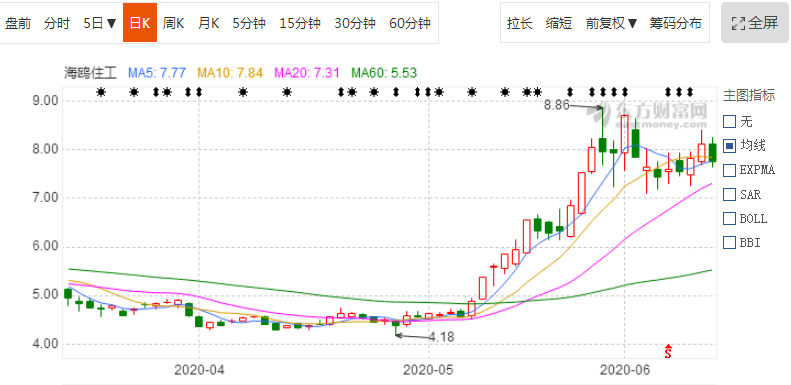The width and height of the screenshot is (791, 385).
Task: Enter 全屏 fullscreen mode
Action: (755, 23)
